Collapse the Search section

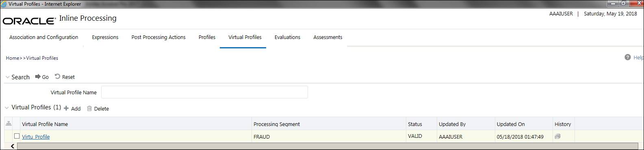[7, 77]
